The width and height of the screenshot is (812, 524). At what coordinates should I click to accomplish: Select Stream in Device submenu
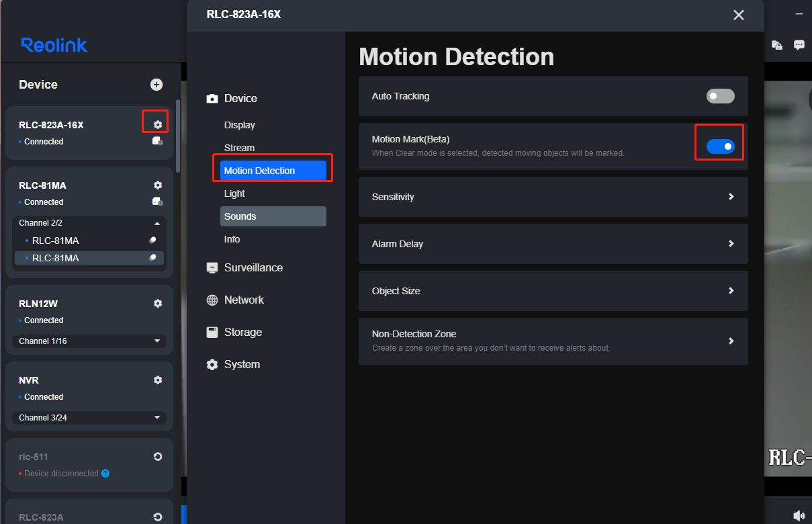coord(239,148)
